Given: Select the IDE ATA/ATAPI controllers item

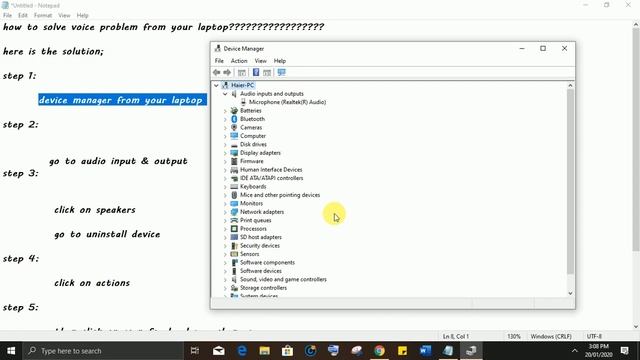Looking at the screenshot, I should 271,178.
